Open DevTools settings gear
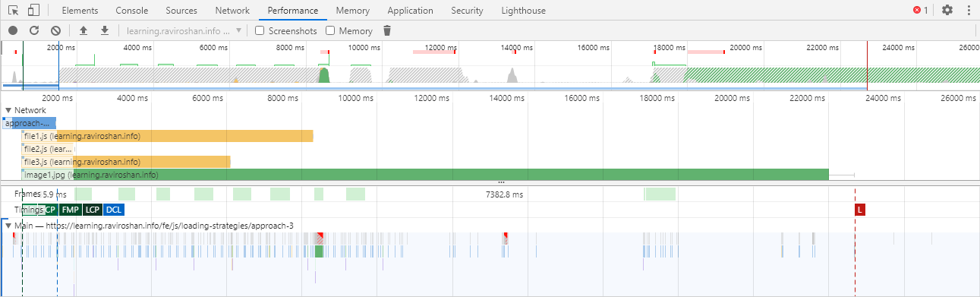Viewport: 980px width, 297px height. 947,10
